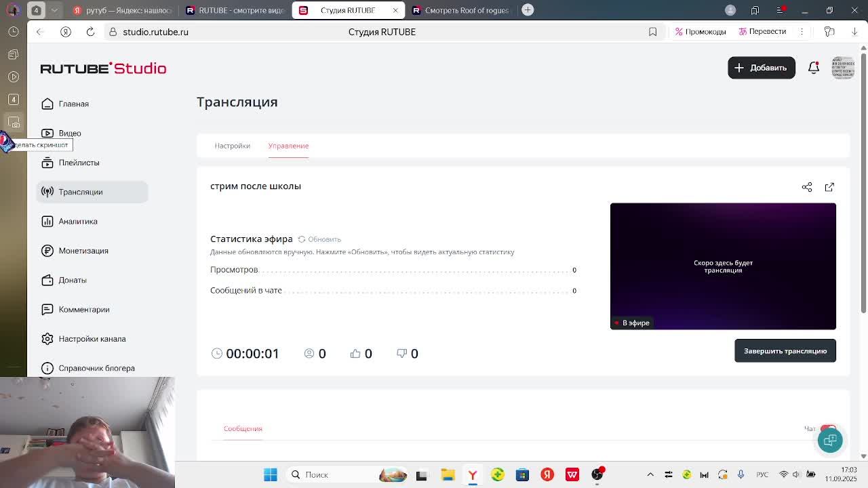The width and height of the screenshot is (868, 488).
Task: Switch the РУС input language
Action: [762, 474]
